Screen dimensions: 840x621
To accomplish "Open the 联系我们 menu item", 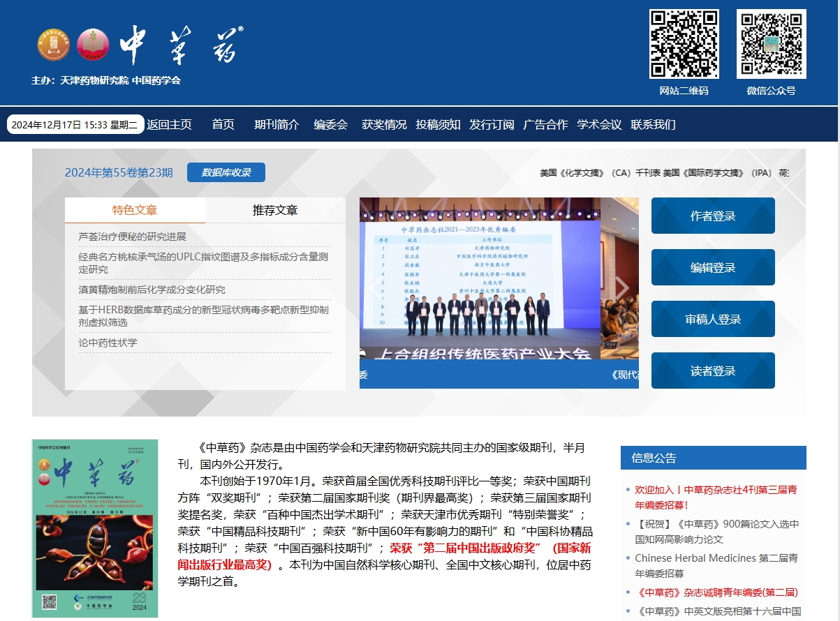I will [x=654, y=124].
